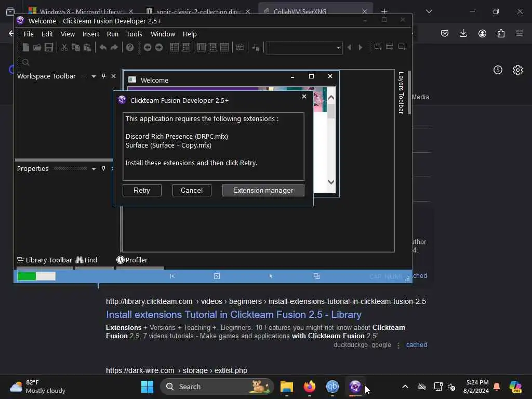532x399 pixels.
Task: Click the Save floppy disk icon
Action: click(x=49, y=47)
